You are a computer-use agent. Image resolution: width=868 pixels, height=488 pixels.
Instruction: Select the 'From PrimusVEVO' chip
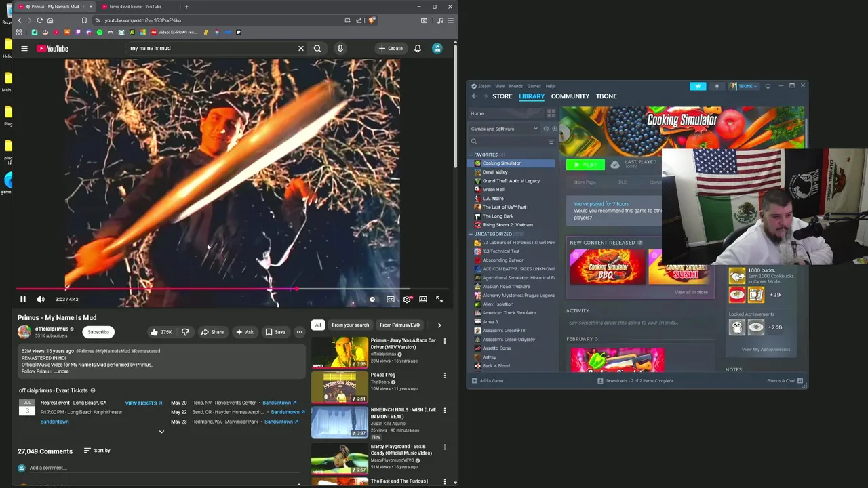(399, 325)
